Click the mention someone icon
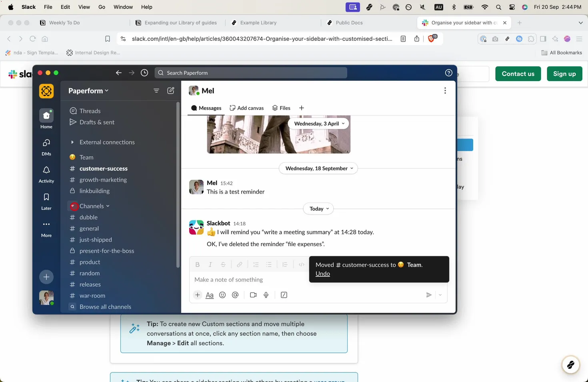The height and width of the screenshot is (382, 588). (235, 295)
